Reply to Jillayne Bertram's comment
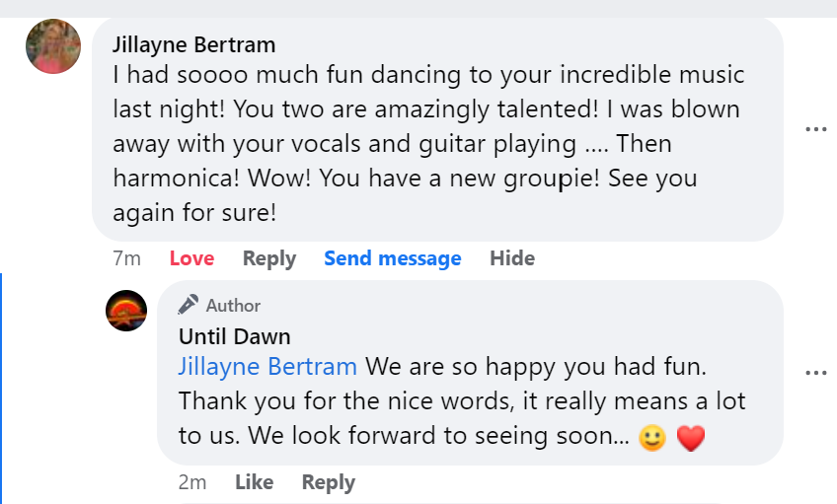Viewport: 837px width, 504px height. (x=269, y=258)
